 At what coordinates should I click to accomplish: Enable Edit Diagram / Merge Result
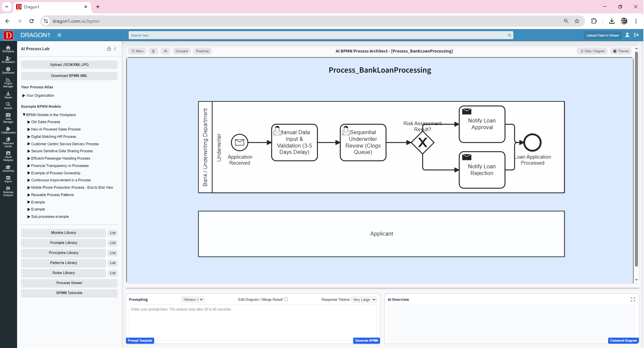[285, 299]
